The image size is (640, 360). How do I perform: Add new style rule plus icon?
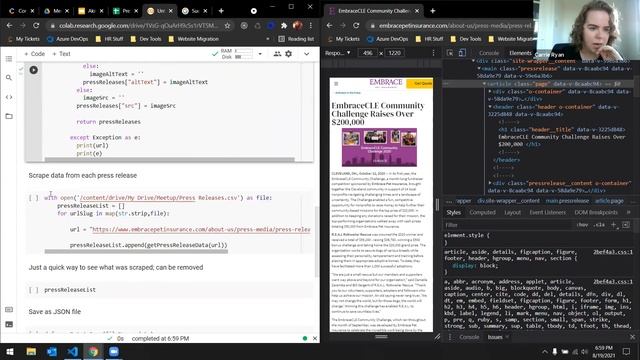(x=613, y=225)
